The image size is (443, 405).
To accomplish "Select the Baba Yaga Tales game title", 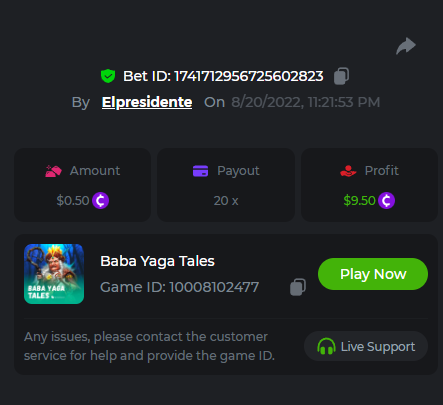I will (157, 261).
